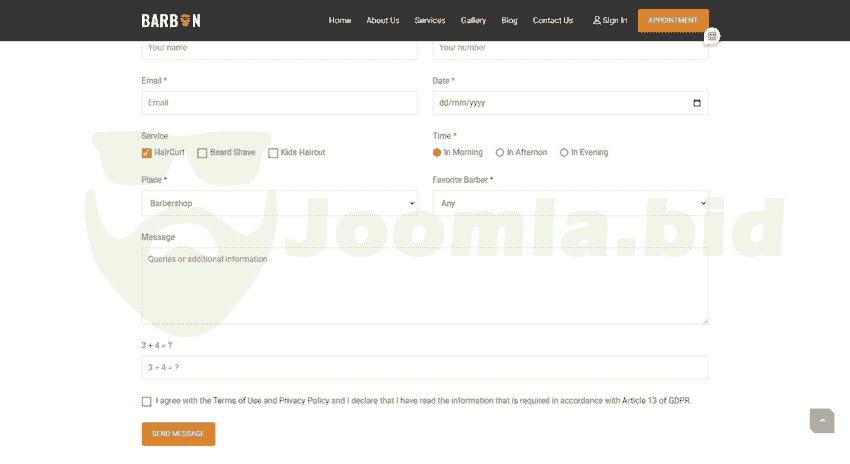Click the small grid icon below Appointment
Screen dimensions: 850x464
712,36
